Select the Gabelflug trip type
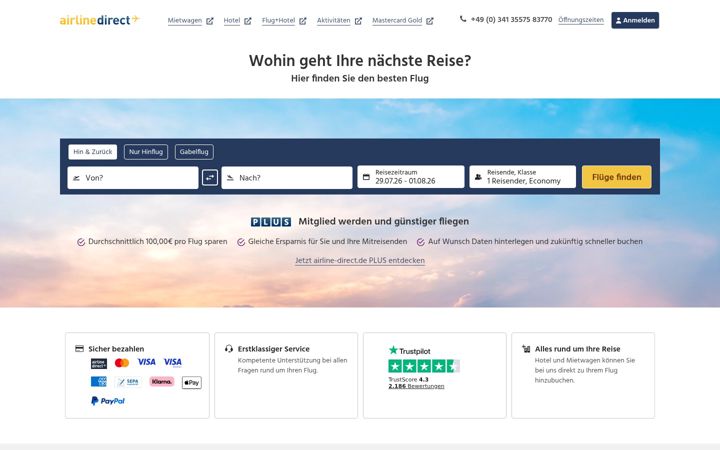Screen dimensions: 720x450 pos(194,152)
